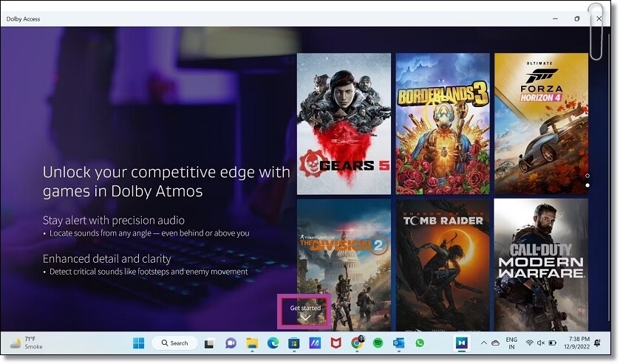Open McAfee from the taskbar
The width and height of the screenshot is (620, 364).
[x=335, y=343]
